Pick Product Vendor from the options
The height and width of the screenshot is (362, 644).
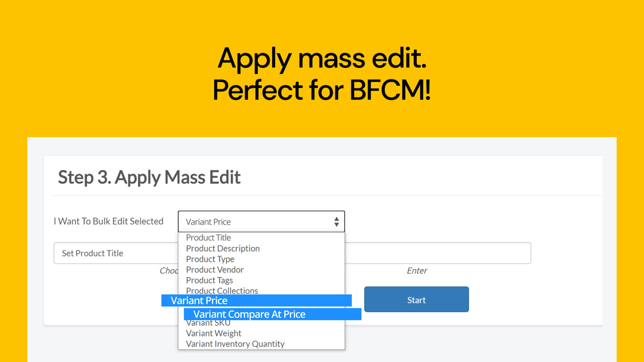pyautogui.click(x=215, y=269)
